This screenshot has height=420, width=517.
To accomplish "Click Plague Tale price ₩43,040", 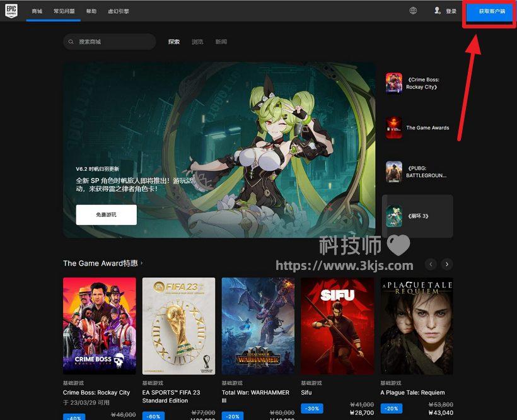I will (441, 412).
